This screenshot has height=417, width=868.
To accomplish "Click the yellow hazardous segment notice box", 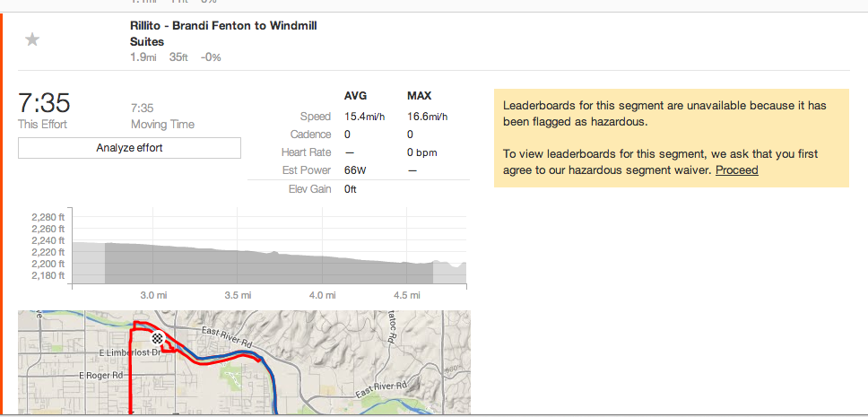I will 671,138.
